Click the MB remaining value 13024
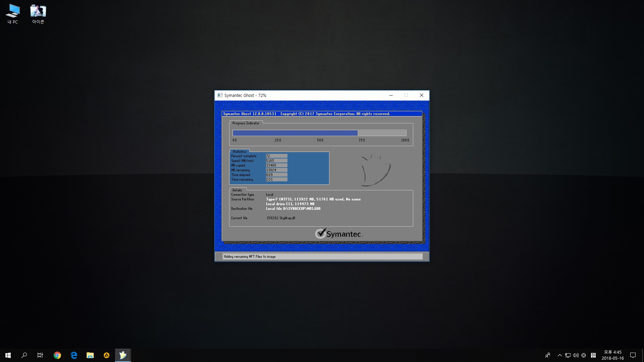644x362 pixels. pyautogui.click(x=276, y=170)
